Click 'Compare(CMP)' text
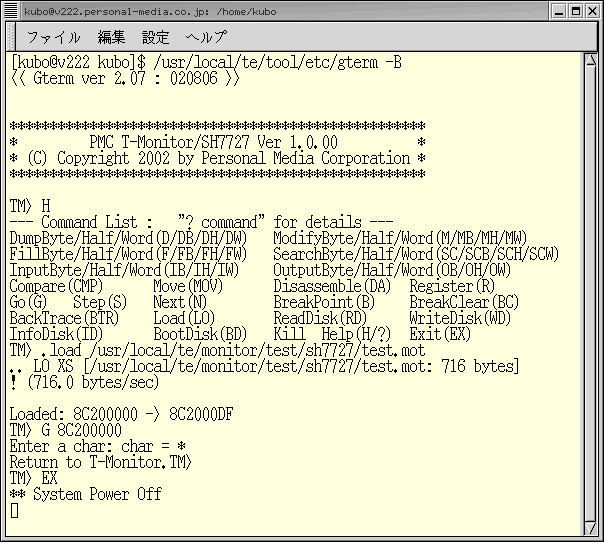 57,286
